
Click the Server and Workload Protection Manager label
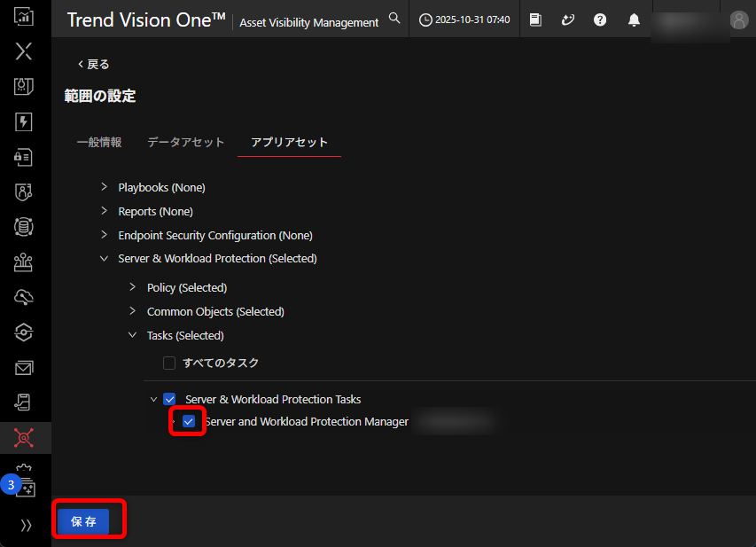pos(307,422)
